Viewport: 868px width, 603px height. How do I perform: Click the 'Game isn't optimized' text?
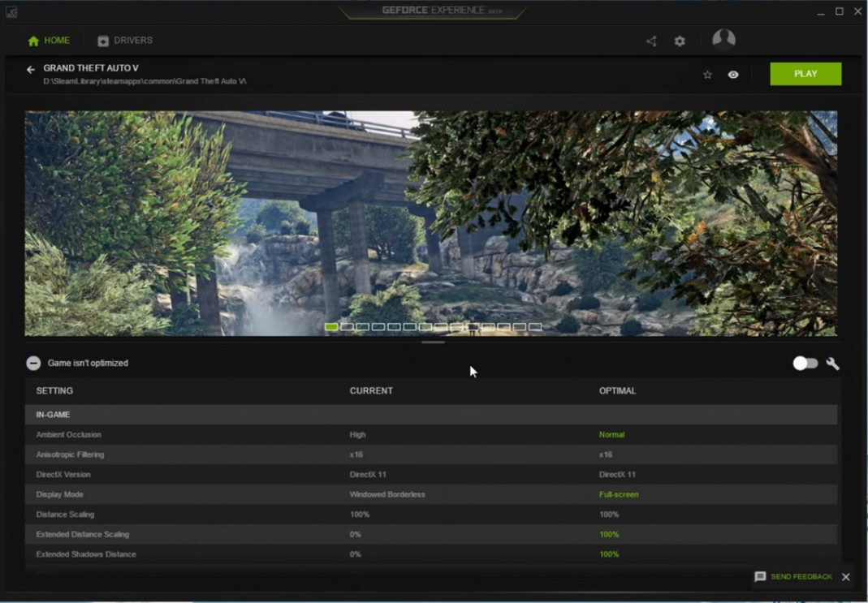tap(88, 363)
